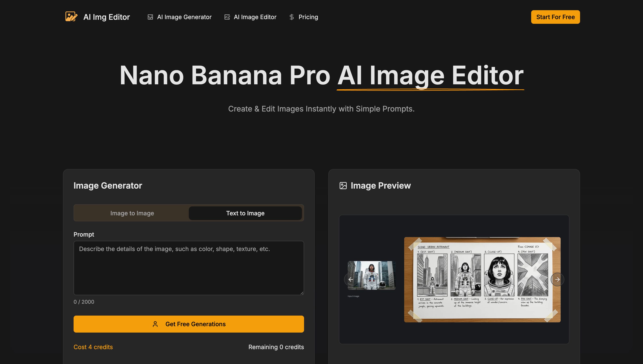Click the Cost 4 credits link
Screen dimensions: 643x364
pos(93,347)
